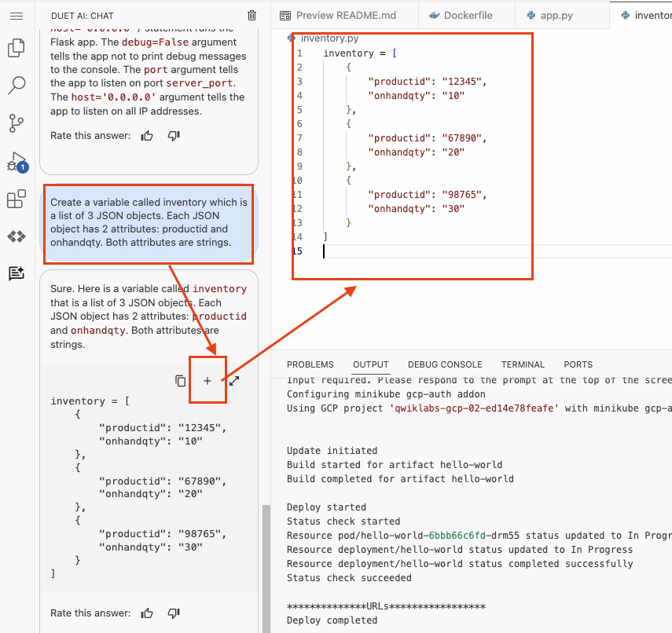Open the Run and Debug view
This screenshot has height=633, width=672.
[17, 162]
